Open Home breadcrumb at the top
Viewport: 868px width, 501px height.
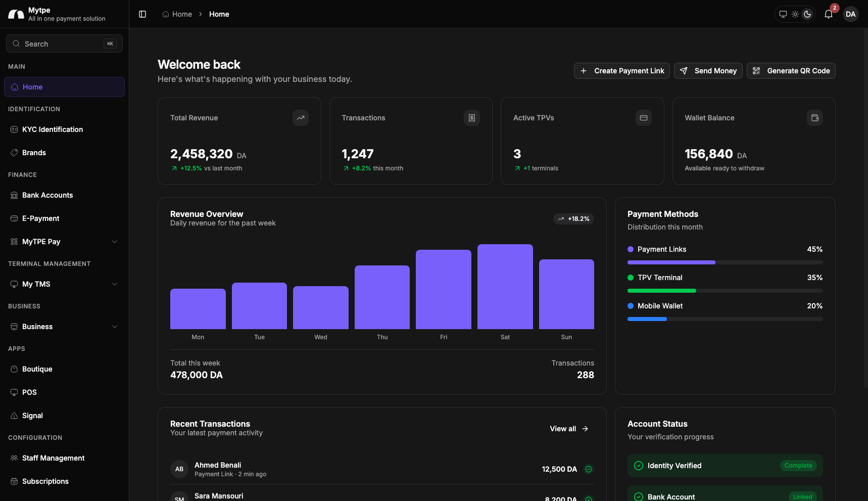coord(177,14)
